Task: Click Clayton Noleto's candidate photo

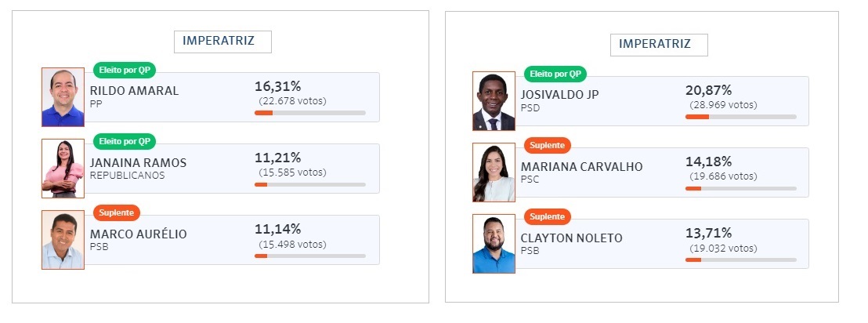Action: pyautogui.click(x=494, y=244)
